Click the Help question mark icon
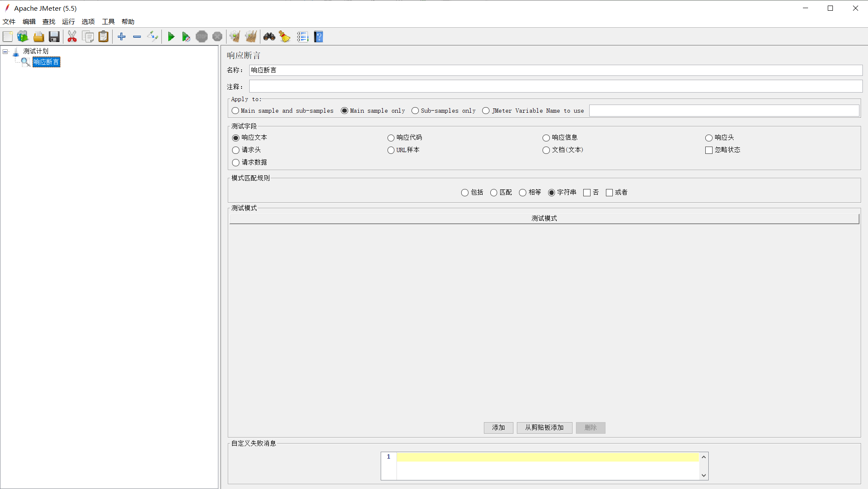The width and height of the screenshot is (868, 489). click(x=319, y=37)
